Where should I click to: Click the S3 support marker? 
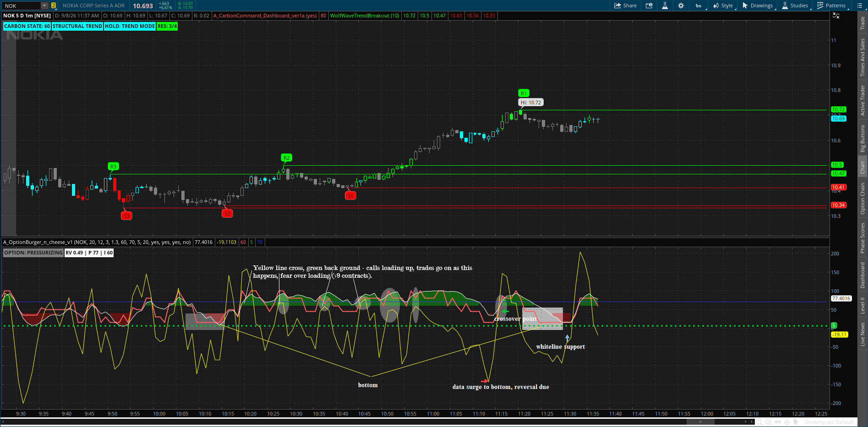[126, 216]
